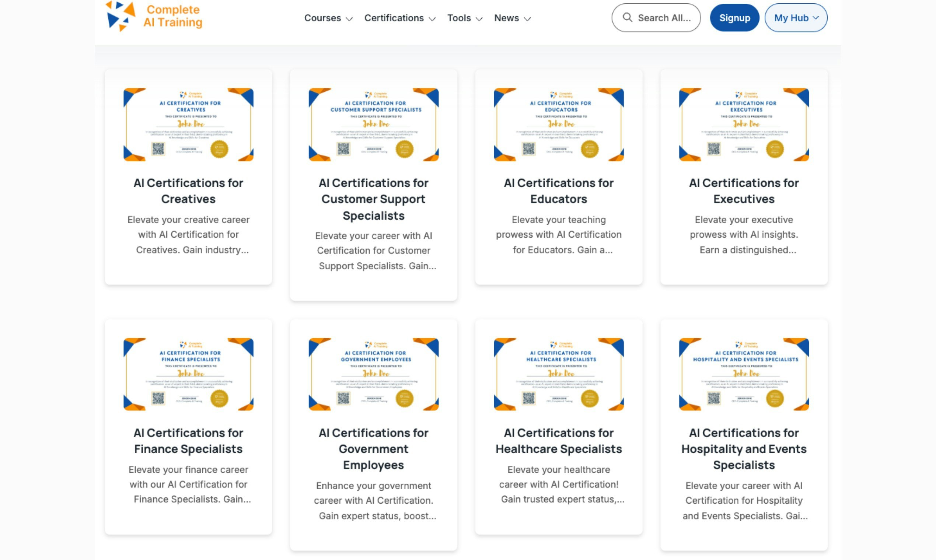Click the Government Employees certificate thumbnail
This screenshot has height=560, width=936.
tap(373, 374)
